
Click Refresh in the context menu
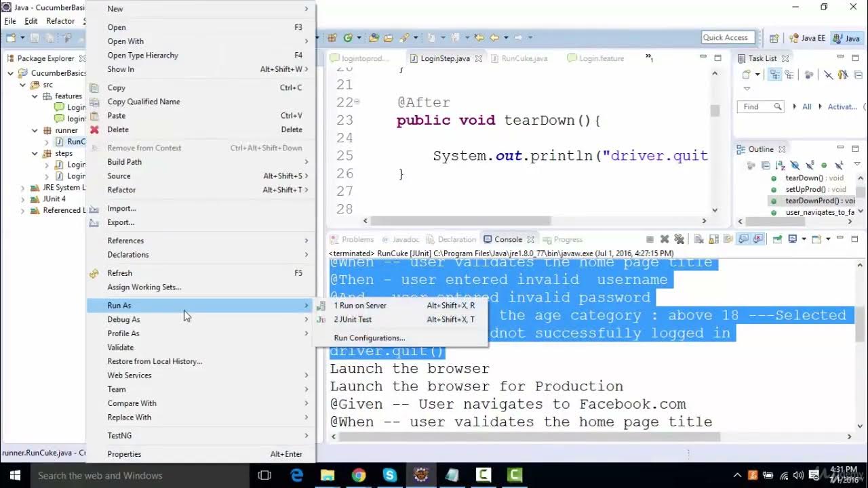click(x=201, y=272)
